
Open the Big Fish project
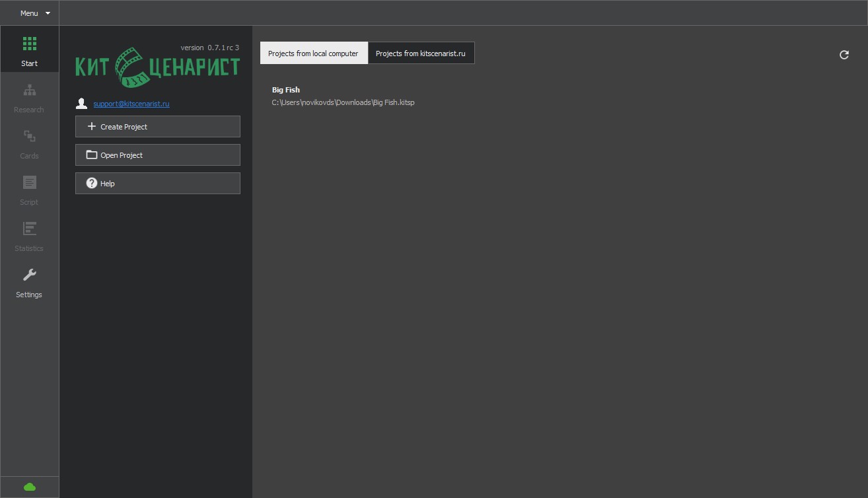point(286,90)
